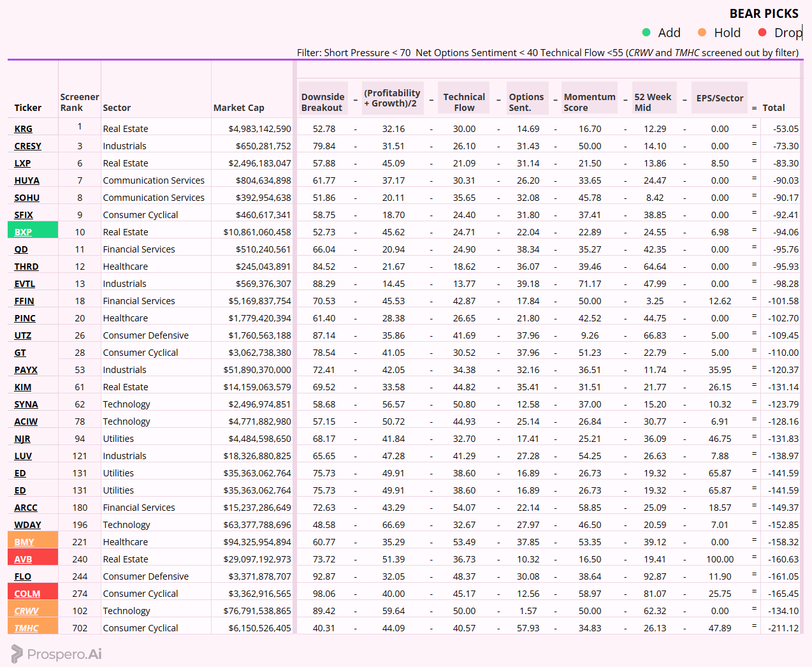Select FLO 52 week mid 92.87
The image size is (812, 667).
pos(655,576)
